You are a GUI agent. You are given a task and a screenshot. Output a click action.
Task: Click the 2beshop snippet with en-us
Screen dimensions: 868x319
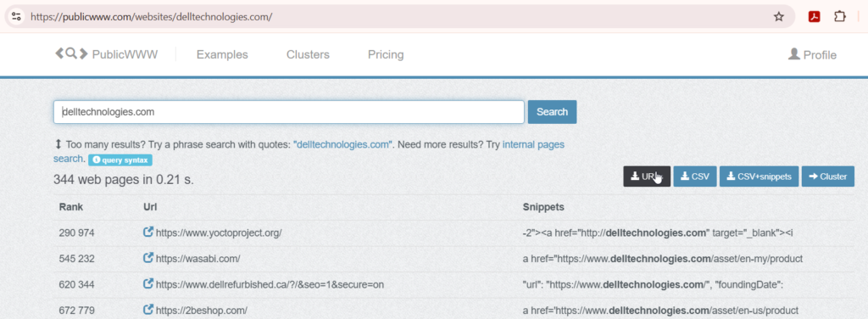(x=661, y=311)
